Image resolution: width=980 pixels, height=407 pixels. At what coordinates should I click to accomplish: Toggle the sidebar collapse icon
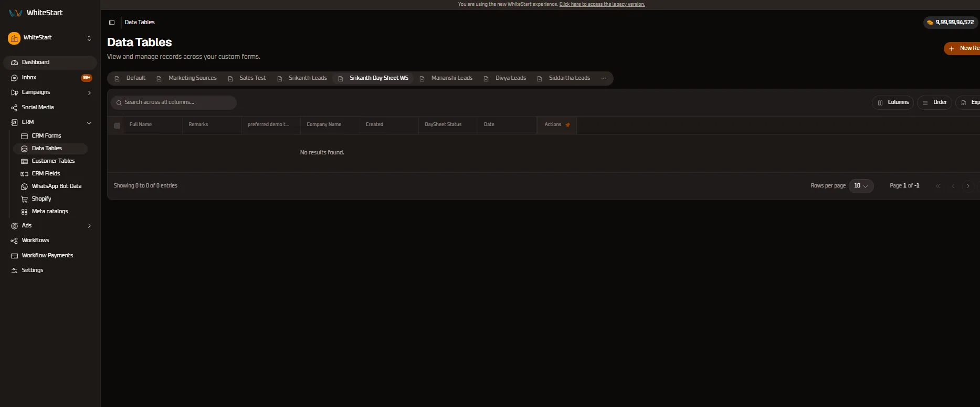(x=112, y=23)
